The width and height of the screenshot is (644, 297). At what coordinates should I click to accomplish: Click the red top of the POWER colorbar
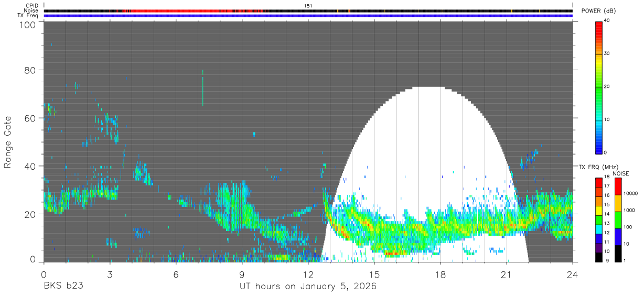pos(598,29)
